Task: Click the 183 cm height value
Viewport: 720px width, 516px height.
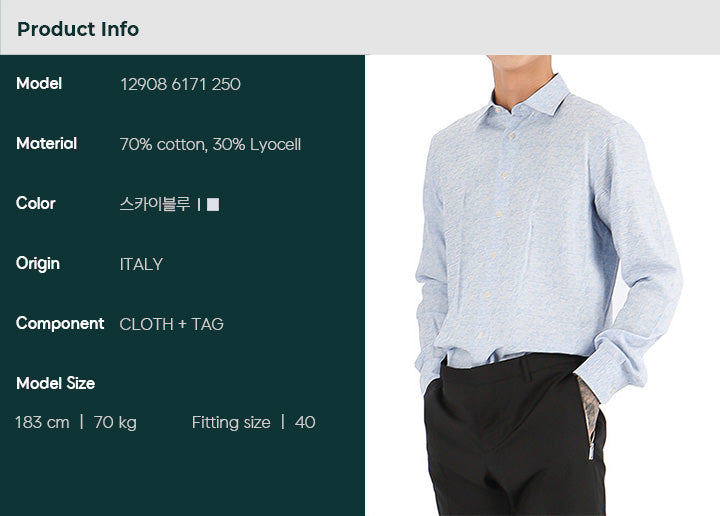Action: click(x=42, y=422)
